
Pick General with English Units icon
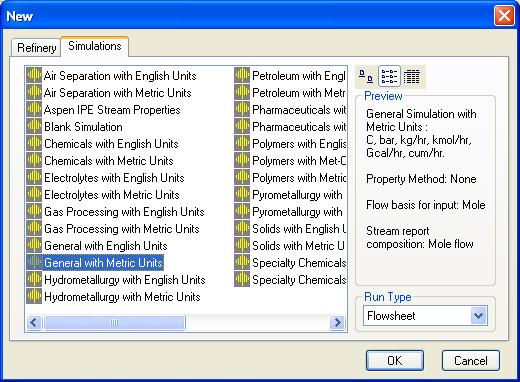[x=34, y=245]
